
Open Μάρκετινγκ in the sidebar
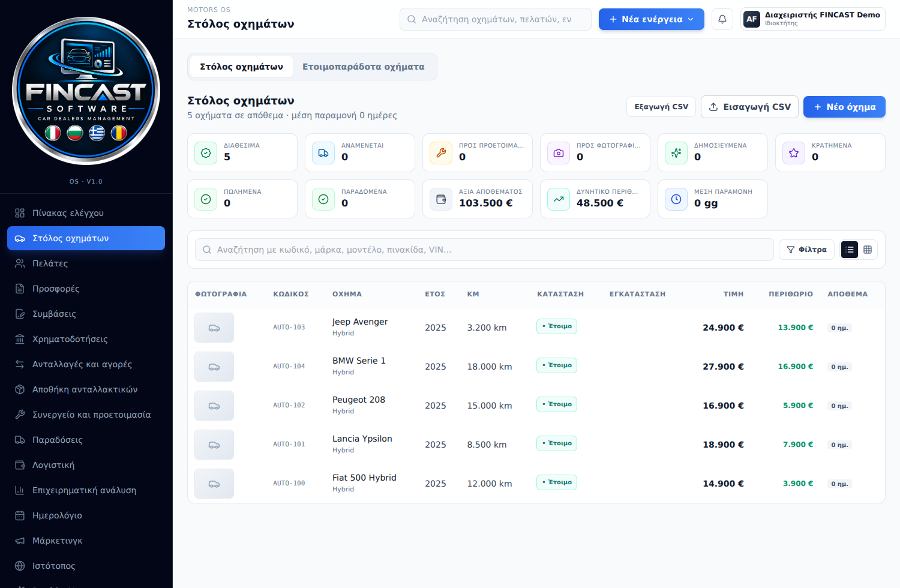pos(86,541)
